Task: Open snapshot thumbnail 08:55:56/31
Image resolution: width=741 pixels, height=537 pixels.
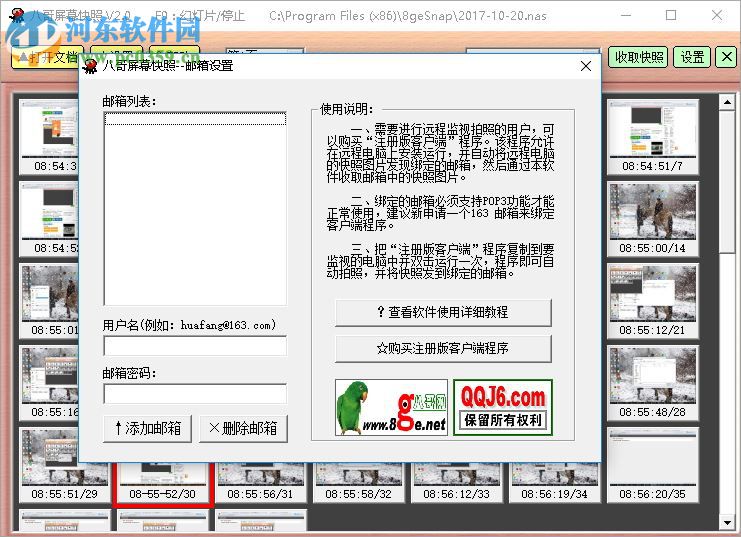Action: pos(260,482)
